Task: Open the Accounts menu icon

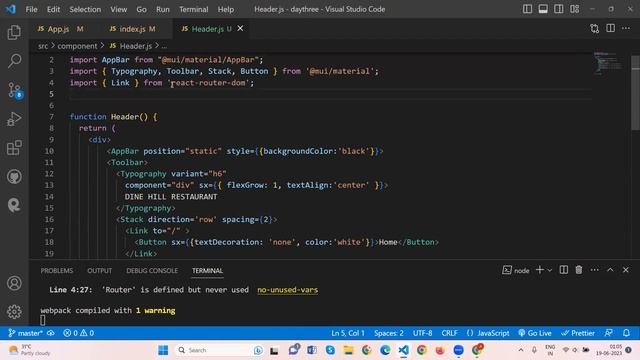Action: (14, 283)
